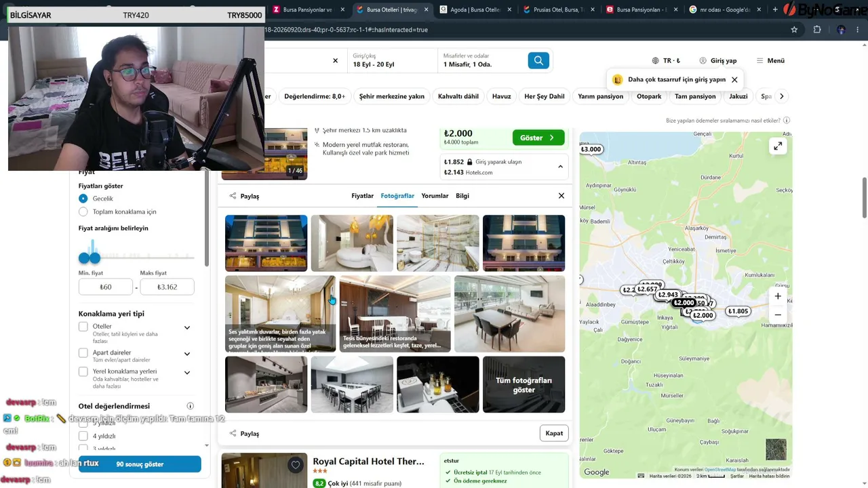This screenshot has width=868, height=488.
Task: Toggle the Otopark filter chip
Action: [x=649, y=96]
